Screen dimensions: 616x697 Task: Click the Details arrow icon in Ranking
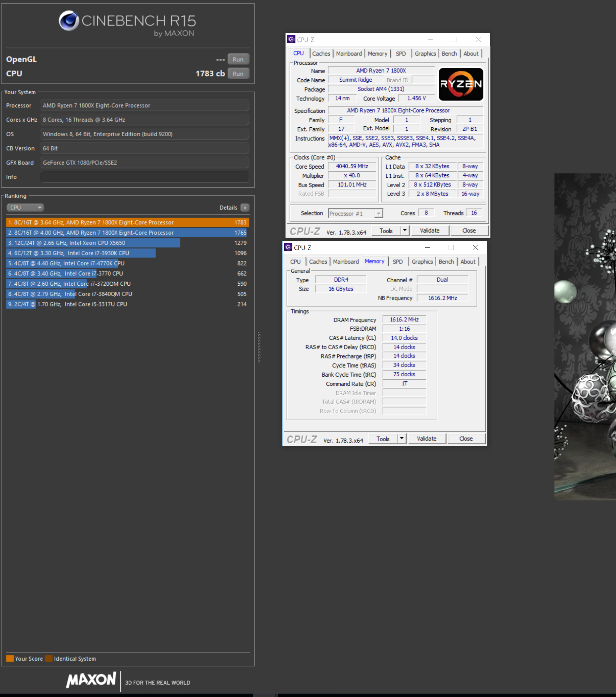pyautogui.click(x=245, y=207)
